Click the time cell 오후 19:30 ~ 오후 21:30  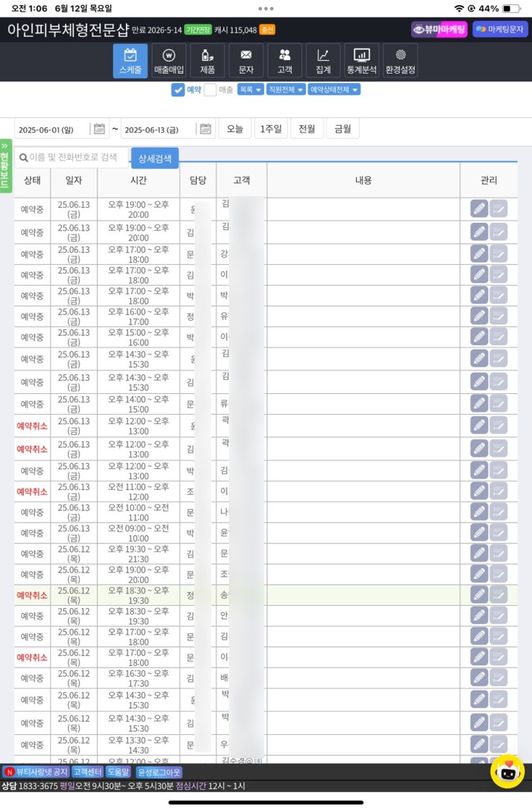point(138,554)
